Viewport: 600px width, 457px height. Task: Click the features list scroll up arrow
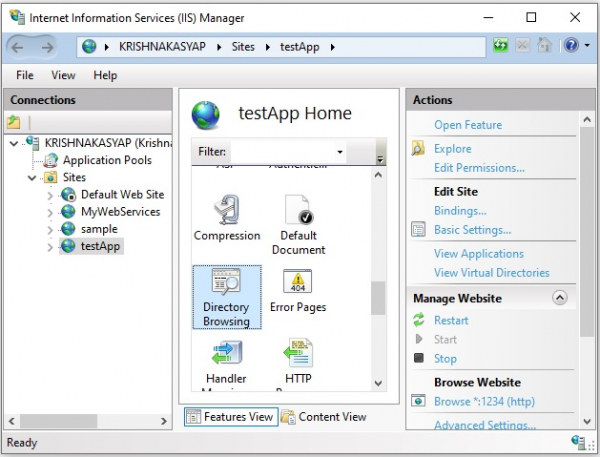pyautogui.click(x=378, y=175)
